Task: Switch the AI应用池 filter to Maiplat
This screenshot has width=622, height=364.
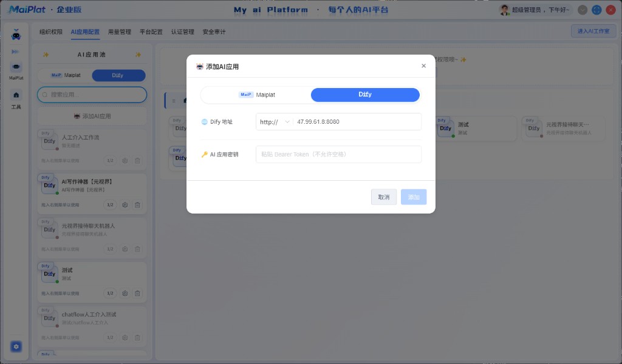Action: tap(66, 75)
